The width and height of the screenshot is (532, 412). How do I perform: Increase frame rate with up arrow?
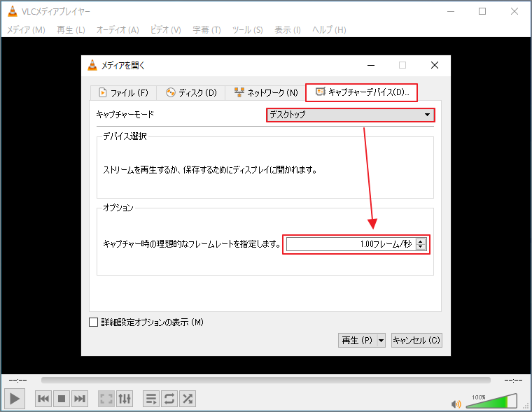tap(421, 241)
